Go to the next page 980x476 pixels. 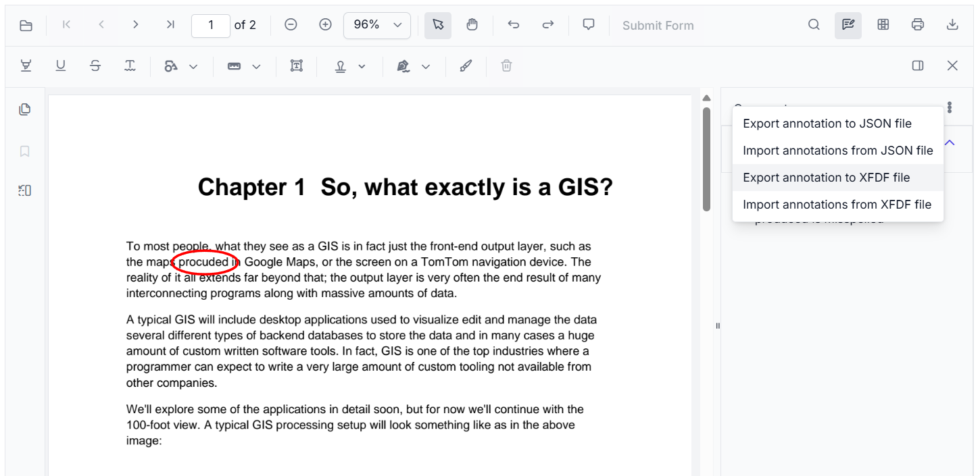click(136, 25)
